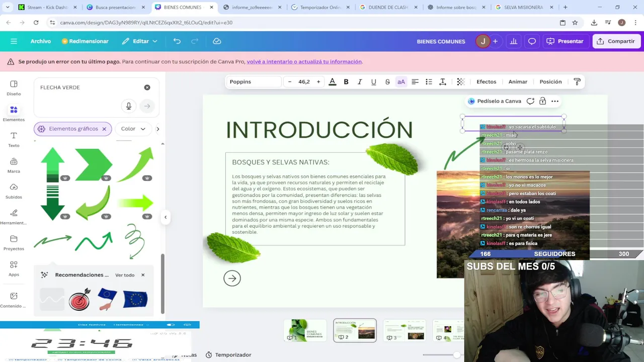644x362 pixels.
Task: Open Herramientas panel in sidebar
Action: 14,217
